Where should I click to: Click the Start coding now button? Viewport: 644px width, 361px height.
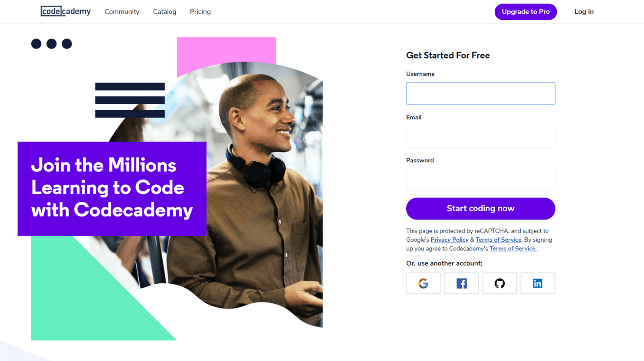tap(480, 209)
